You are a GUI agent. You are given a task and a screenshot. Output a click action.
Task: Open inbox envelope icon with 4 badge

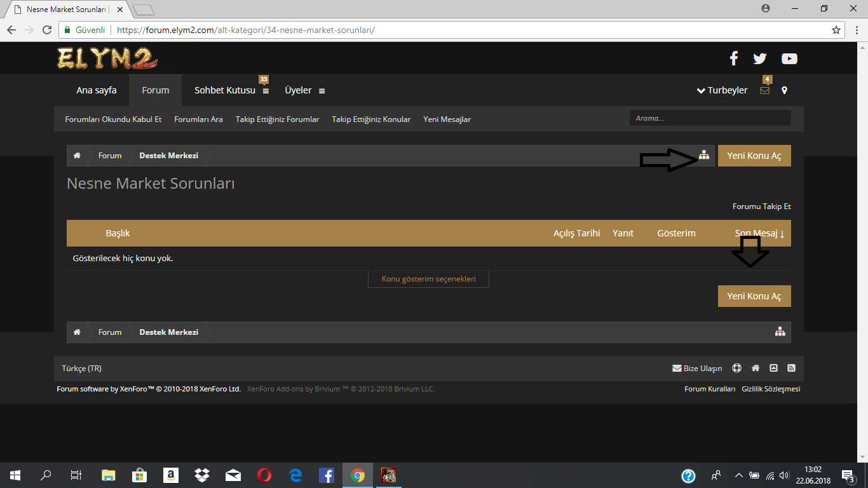coord(764,90)
